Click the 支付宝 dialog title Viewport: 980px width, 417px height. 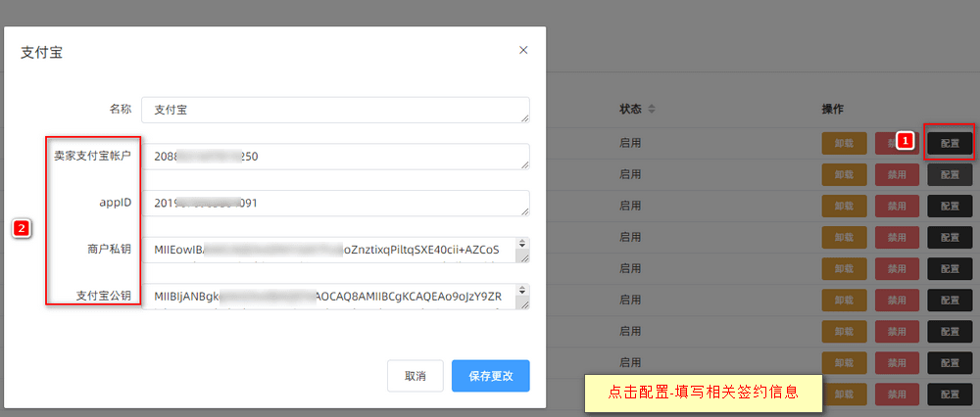click(x=41, y=53)
